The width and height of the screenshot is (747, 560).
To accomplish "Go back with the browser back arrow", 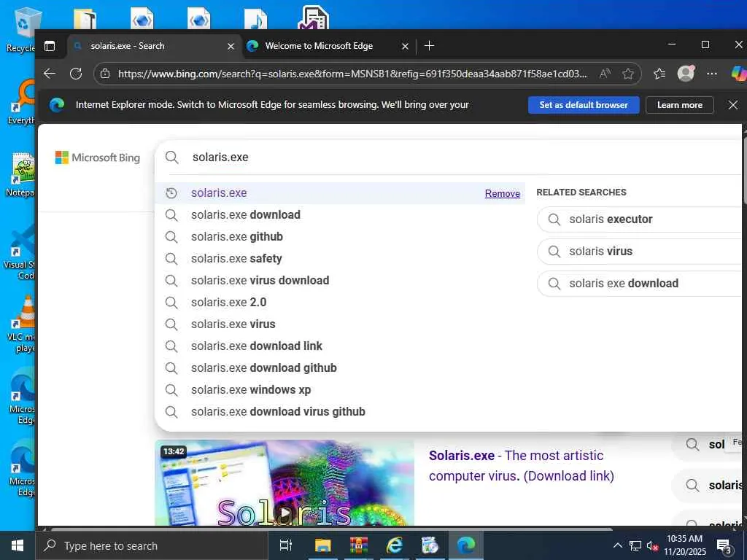I will (50, 74).
